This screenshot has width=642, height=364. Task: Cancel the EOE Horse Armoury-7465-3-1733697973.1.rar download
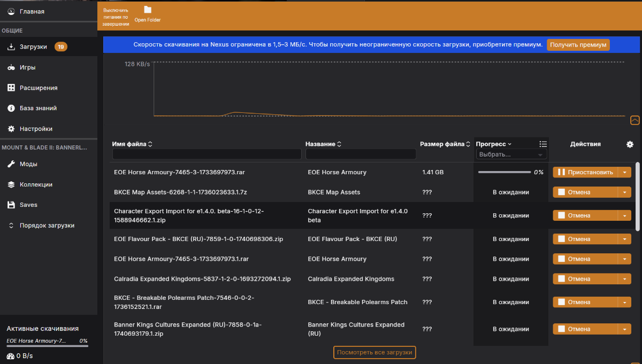585,259
